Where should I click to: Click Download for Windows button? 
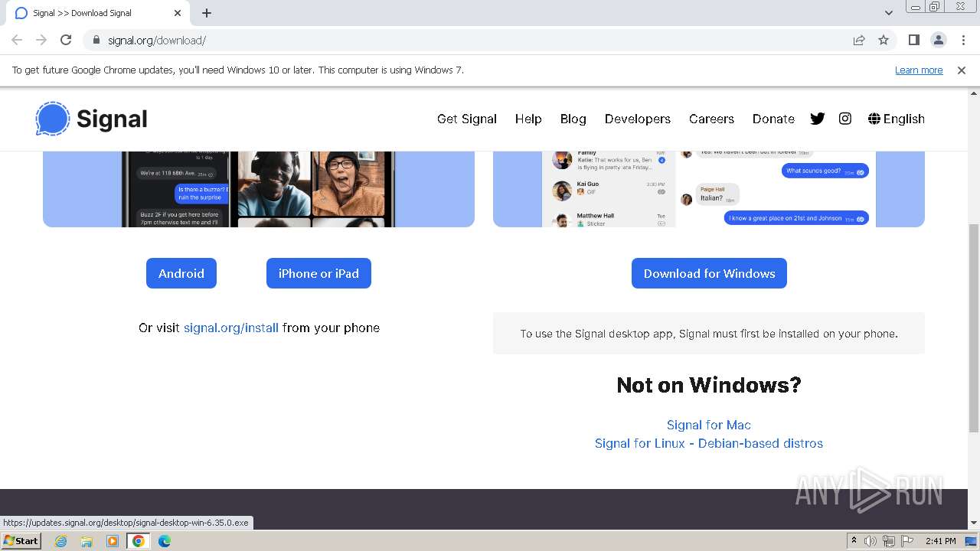pos(709,273)
